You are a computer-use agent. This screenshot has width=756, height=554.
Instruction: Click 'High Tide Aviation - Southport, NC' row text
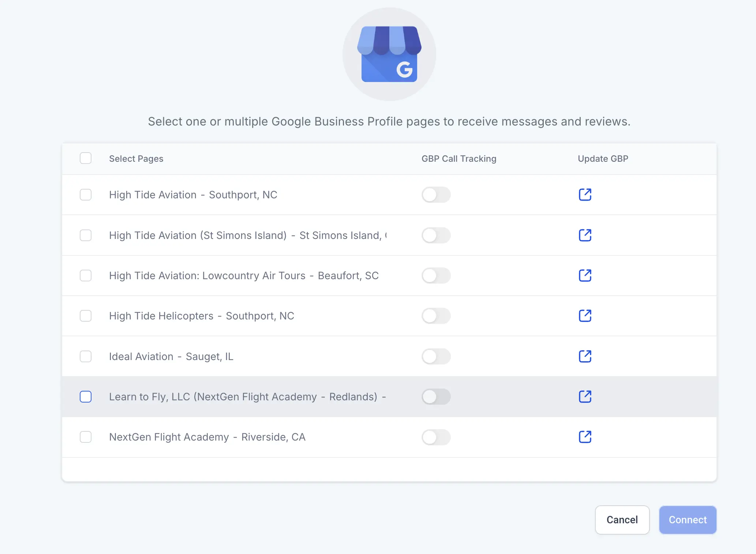(193, 195)
